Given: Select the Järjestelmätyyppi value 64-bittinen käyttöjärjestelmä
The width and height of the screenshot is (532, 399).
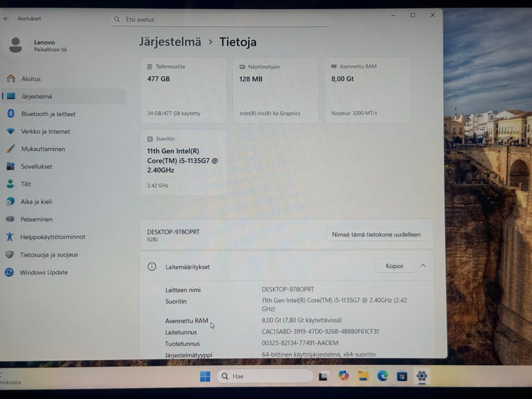Looking at the screenshot, I should [319, 354].
